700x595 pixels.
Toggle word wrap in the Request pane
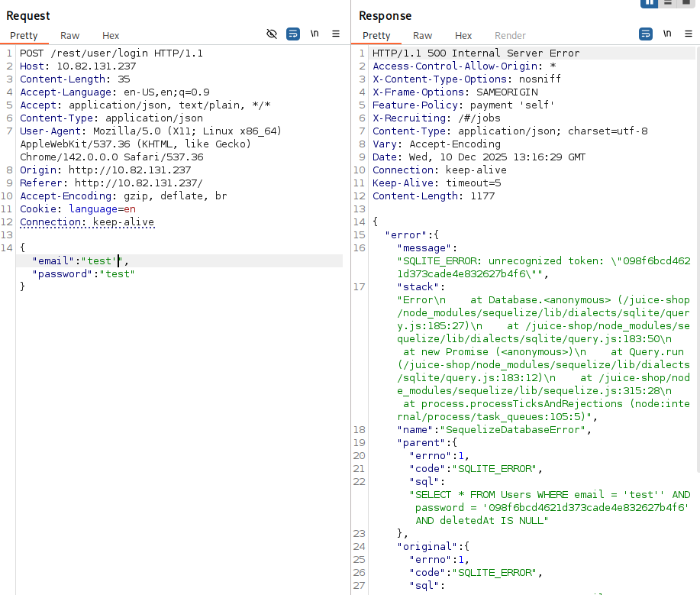[293, 34]
